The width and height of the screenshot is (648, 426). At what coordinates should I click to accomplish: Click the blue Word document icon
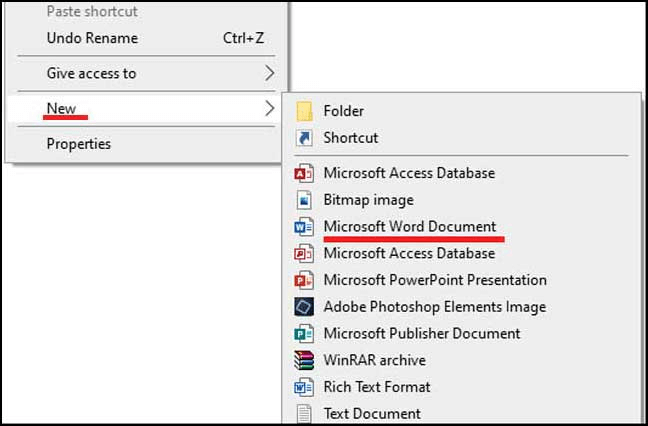304,227
